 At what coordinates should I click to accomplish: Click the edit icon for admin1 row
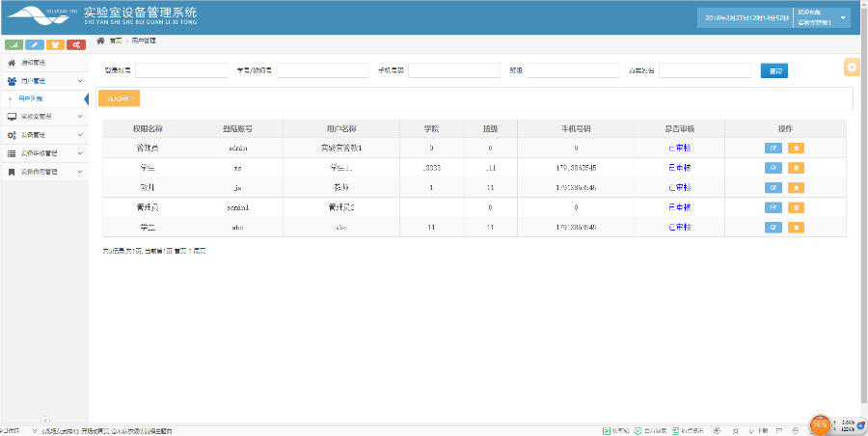click(773, 207)
